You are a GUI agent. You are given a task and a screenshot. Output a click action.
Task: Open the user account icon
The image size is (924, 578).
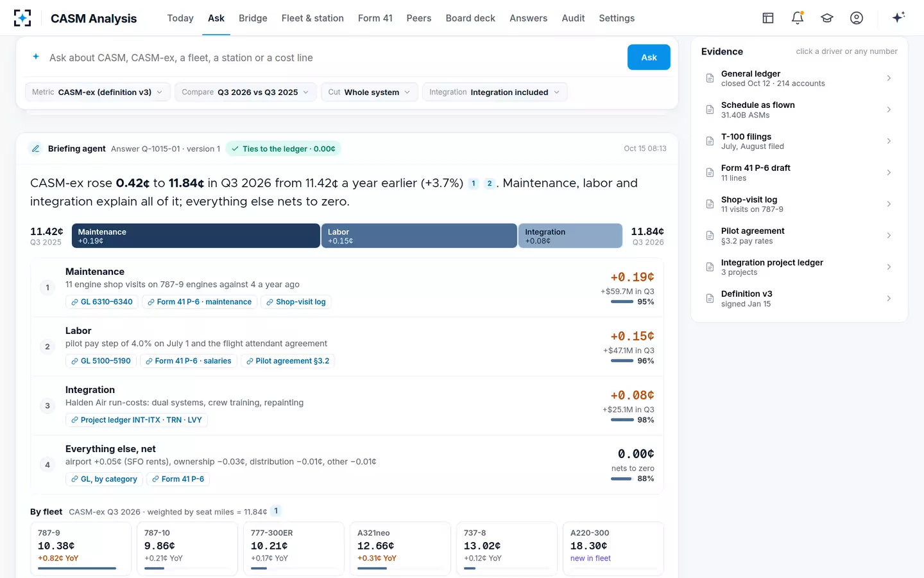click(857, 18)
